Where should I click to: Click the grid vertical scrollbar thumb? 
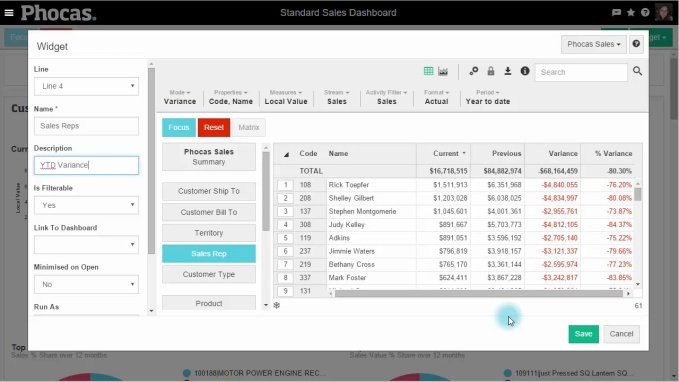638,194
